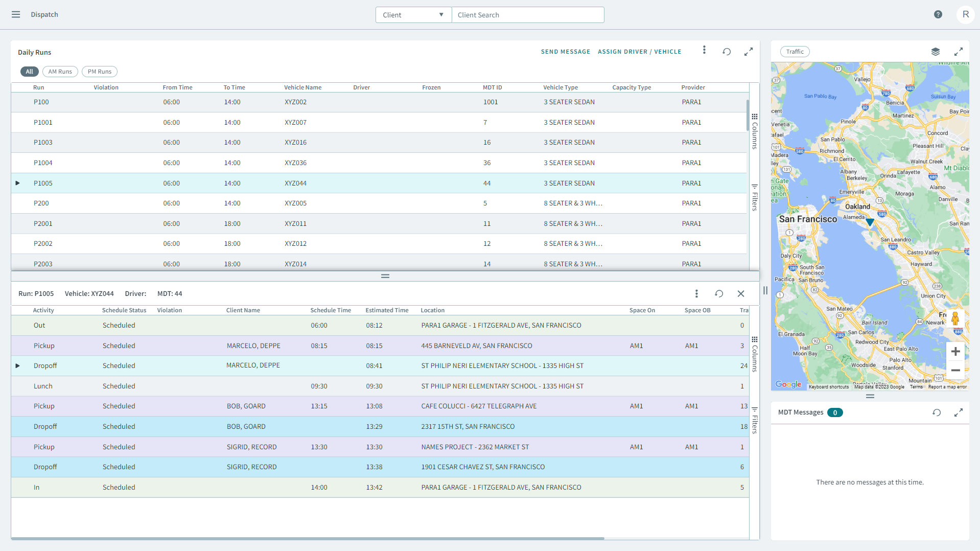
Task: Click ASSIGN DRIVER / VEHICLE button
Action: coord(639,52)
